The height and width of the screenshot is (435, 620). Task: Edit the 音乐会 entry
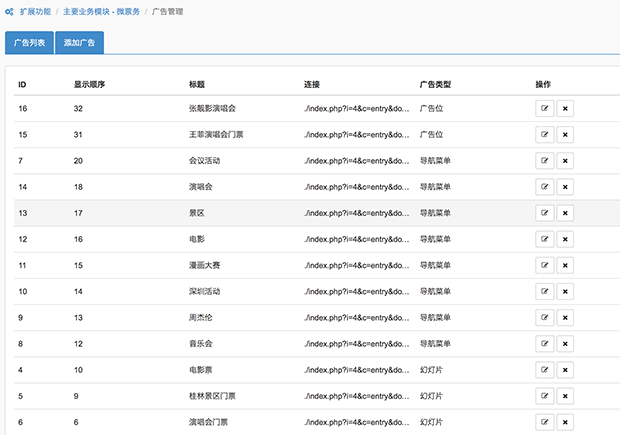pos(544,343)
